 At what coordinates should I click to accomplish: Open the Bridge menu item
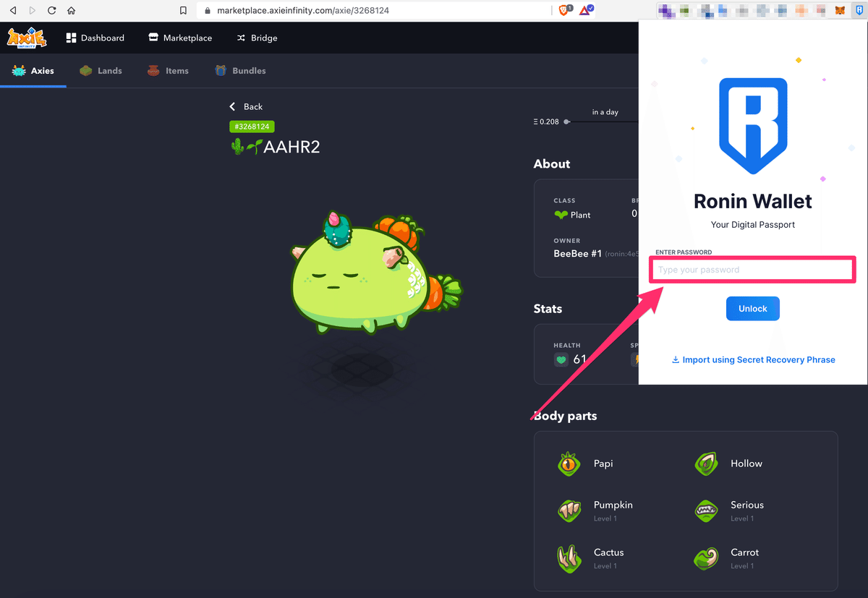(257, 37)
